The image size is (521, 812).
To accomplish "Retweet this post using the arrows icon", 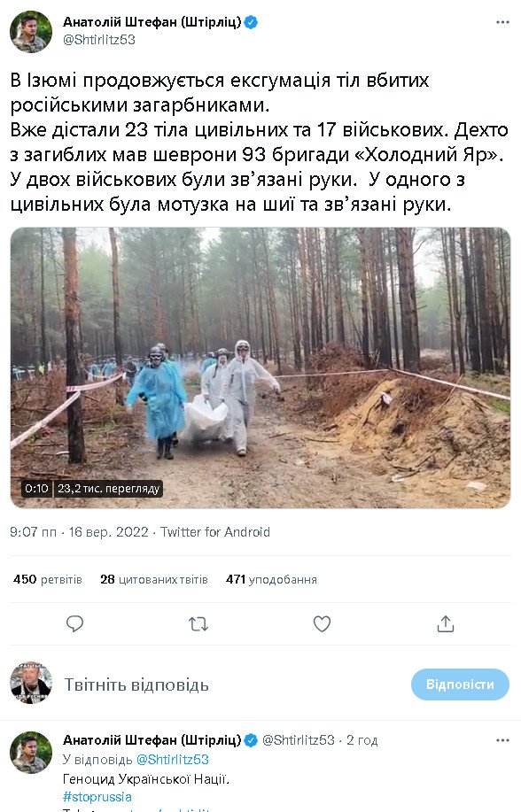I will [198, 623].
